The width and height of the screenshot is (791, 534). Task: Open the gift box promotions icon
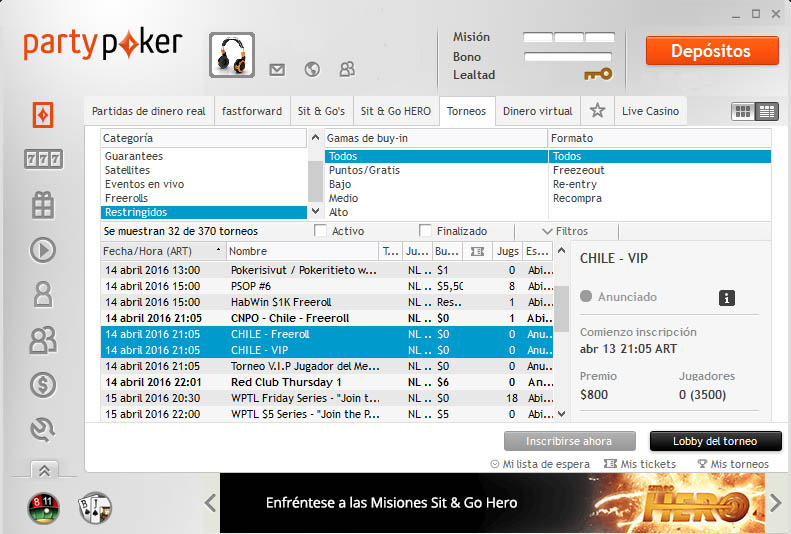pos(43,205)
